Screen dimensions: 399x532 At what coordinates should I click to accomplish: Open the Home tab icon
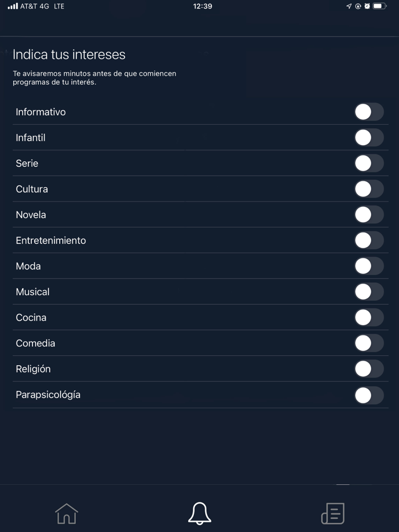[67, 513]
